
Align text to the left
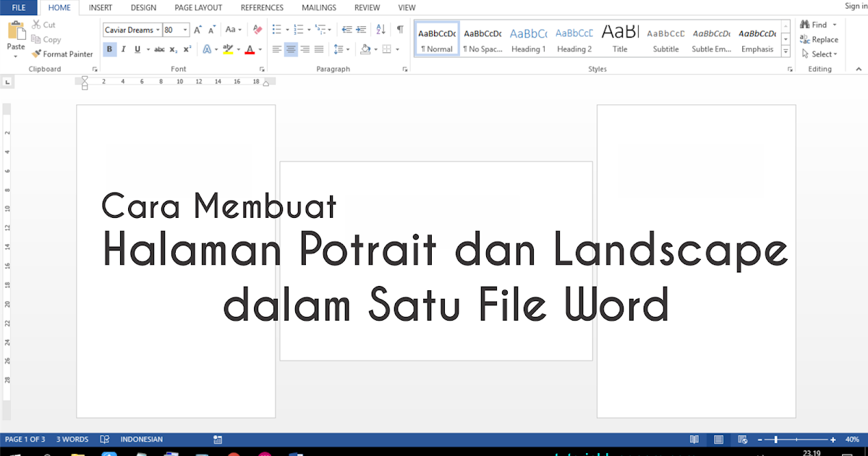[x=277, y=49]
